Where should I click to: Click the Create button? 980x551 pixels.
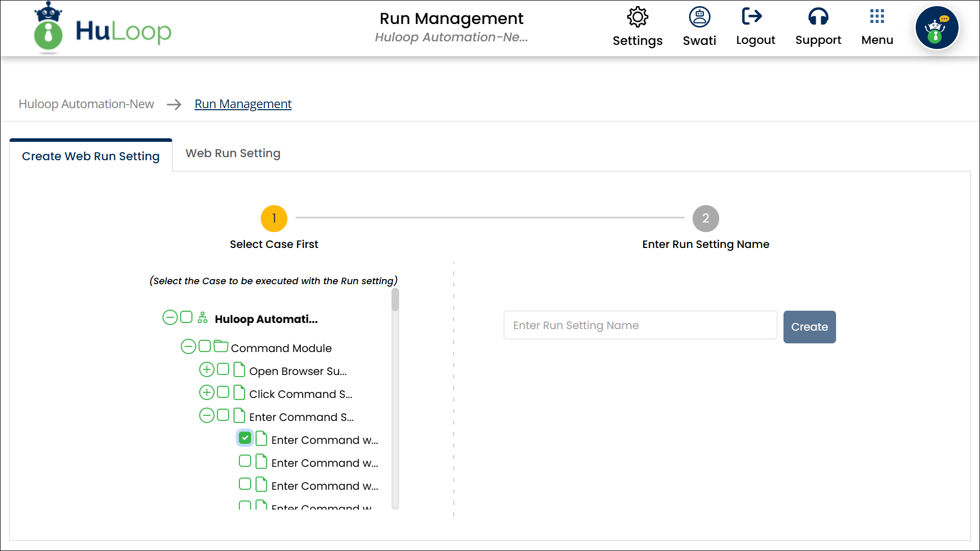809,327
